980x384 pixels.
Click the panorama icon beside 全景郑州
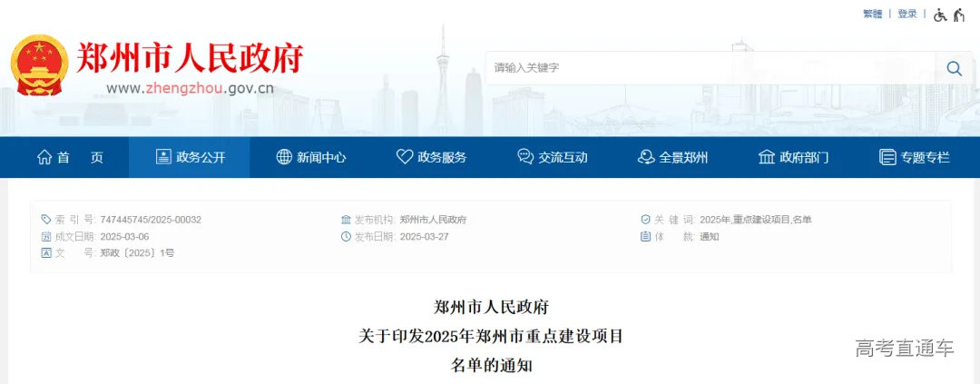646,157
